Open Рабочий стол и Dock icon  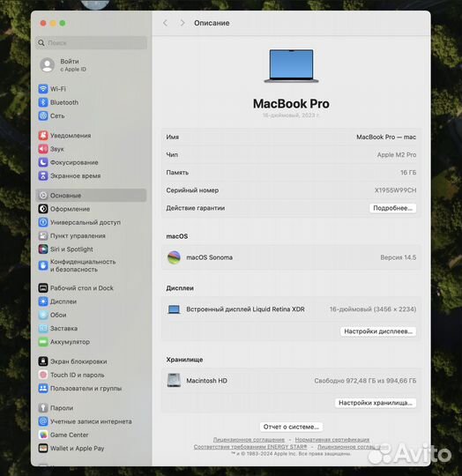click(x=43, y=287)
